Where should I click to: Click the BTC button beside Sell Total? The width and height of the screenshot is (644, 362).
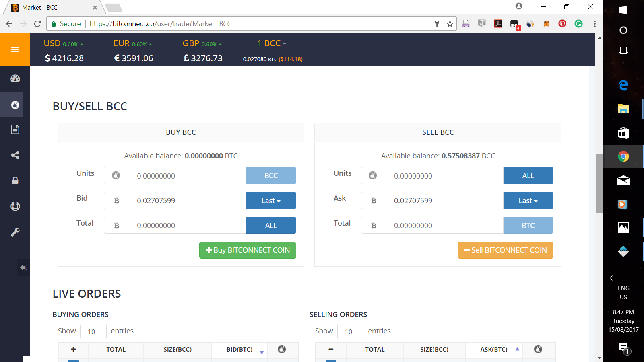[x=528, y=225]
